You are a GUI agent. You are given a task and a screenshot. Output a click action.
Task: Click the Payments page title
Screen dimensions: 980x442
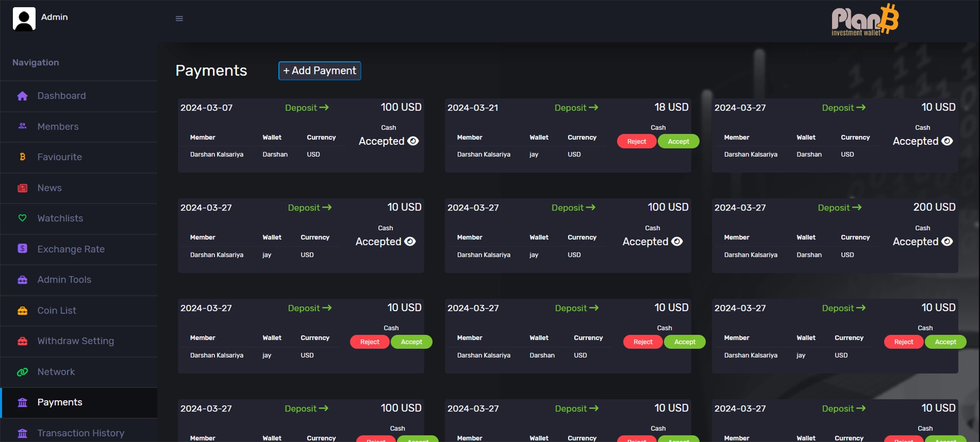(211, 70)
